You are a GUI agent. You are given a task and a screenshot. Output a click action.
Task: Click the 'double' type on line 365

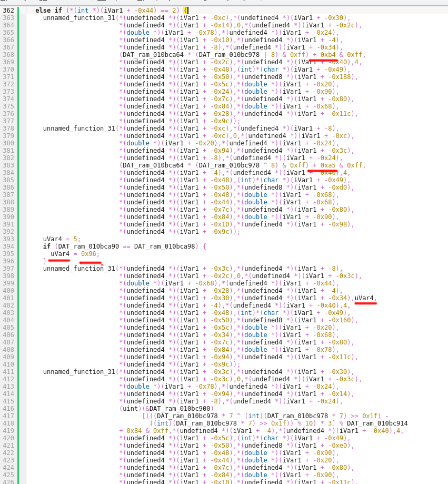click(x=138, y=33)
